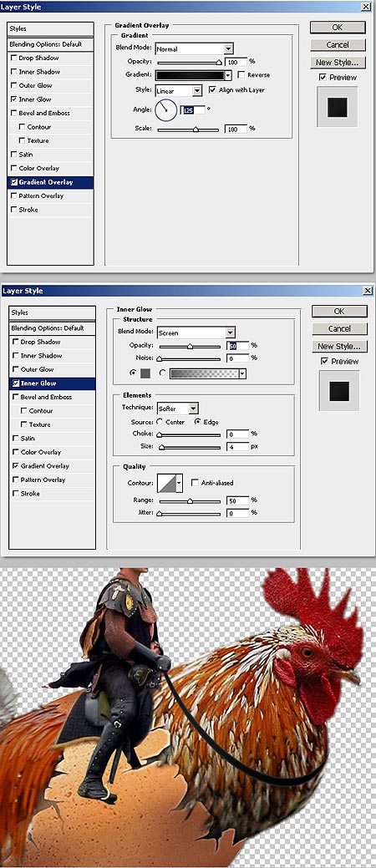Click the gray glow color swatch
Viewport: 376px width, 868px height.
pyautogui.click(x=145, y=373)
